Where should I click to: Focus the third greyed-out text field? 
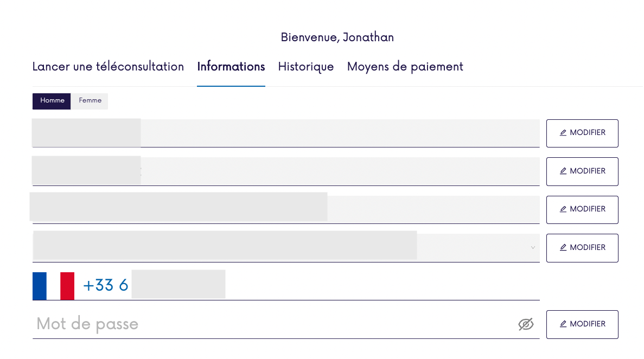[x=286, y=209]
